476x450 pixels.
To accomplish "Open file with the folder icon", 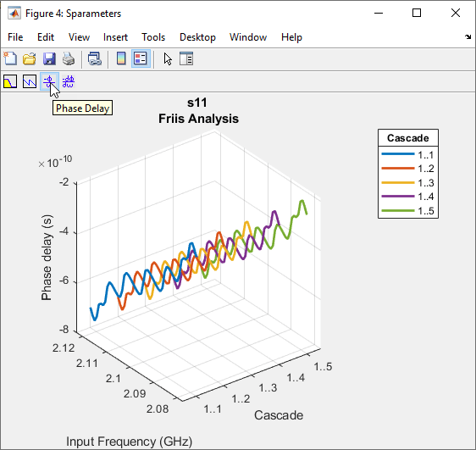I will coord(30,58).
